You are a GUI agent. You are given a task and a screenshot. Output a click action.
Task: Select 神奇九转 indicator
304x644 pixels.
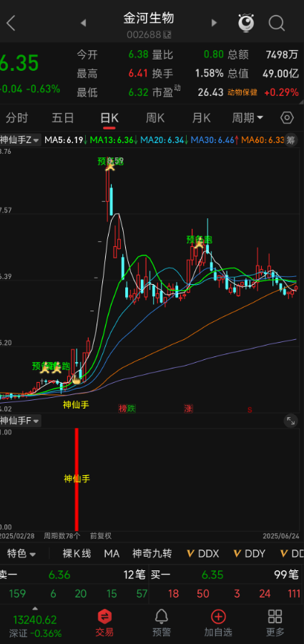coord(152,554)
